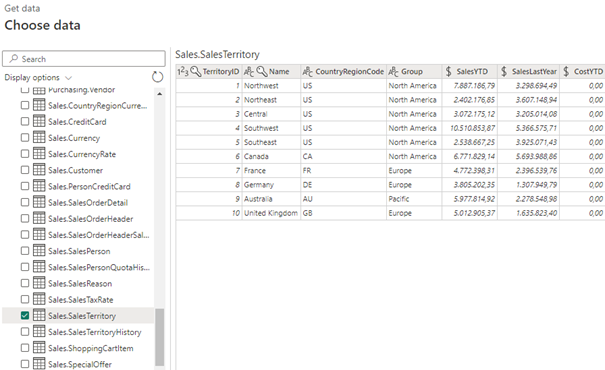Select Sales.ShoppingCartItem in the table list

coord(91,348)
